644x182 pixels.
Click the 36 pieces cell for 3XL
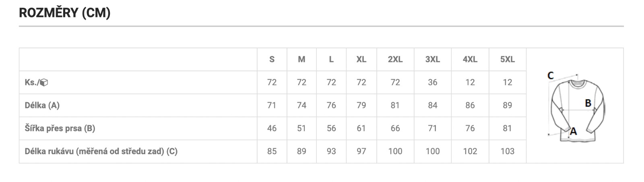click(x=433, y=83)
